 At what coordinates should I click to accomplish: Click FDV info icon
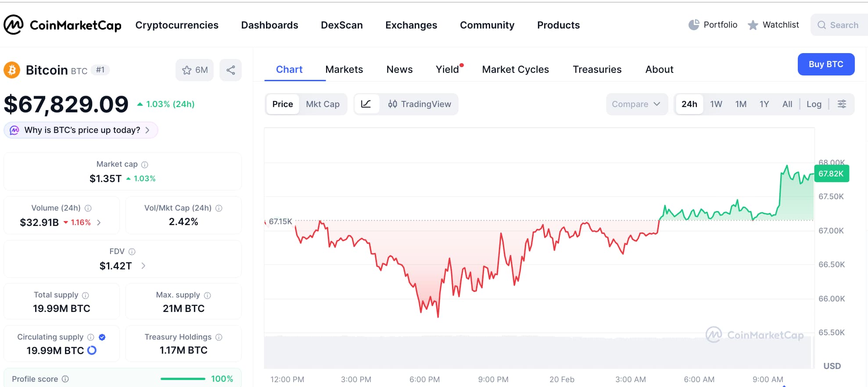pyautogui.click(x=132, y=251)
